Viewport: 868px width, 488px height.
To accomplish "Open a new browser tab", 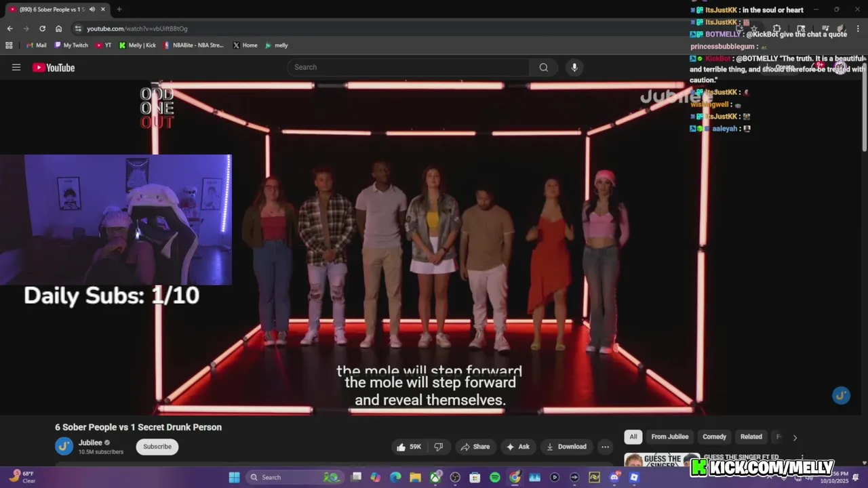I will click(x=119, y=9).
